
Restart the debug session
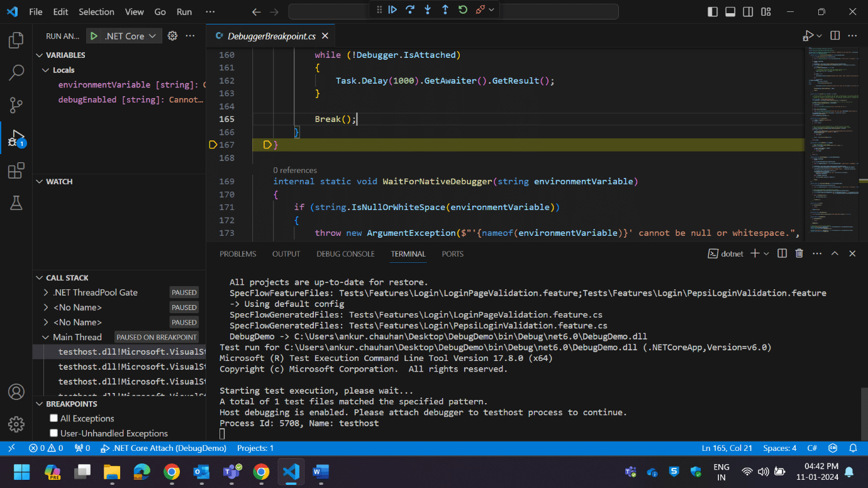tap(463, 9)
